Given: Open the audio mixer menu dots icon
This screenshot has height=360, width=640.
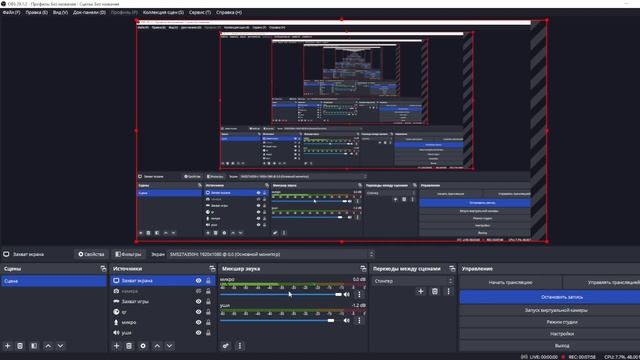Looking at the screenshot, I should 240,346.
